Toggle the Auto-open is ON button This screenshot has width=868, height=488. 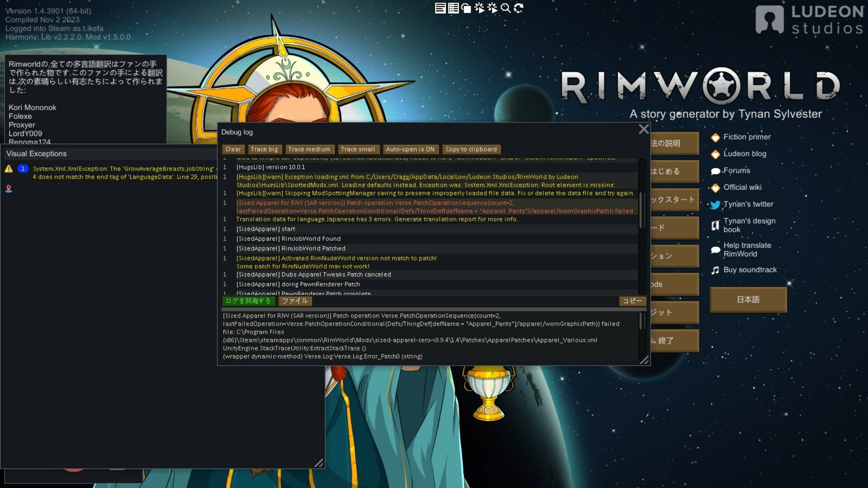(410, 150)
